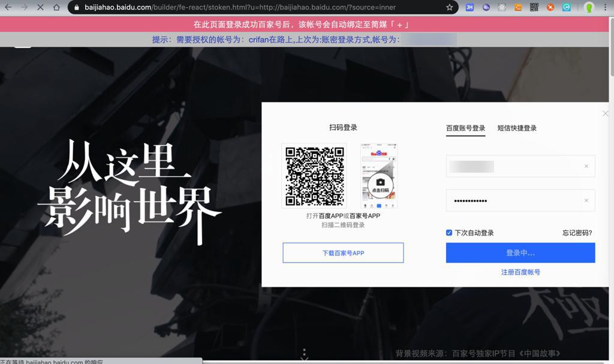
Task: Clear the password field with its X
Action: [586, 201]
